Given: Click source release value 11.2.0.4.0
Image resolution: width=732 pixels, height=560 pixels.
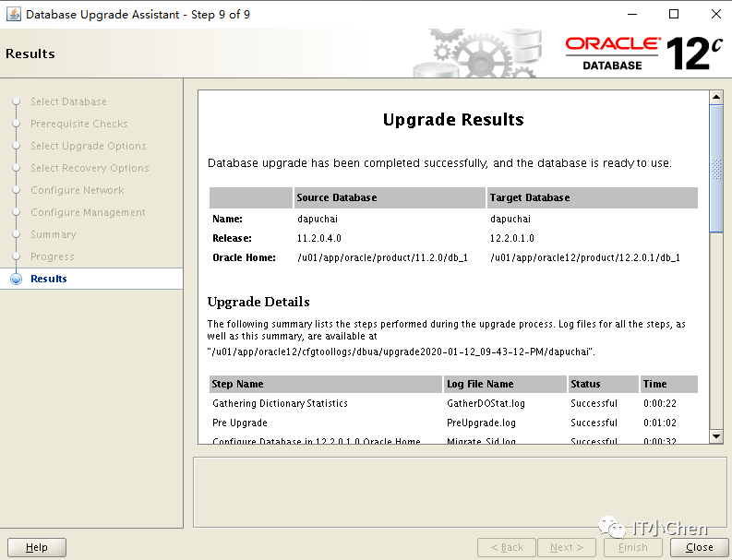Looking at the screenshot, I should [x=319, y=238].
